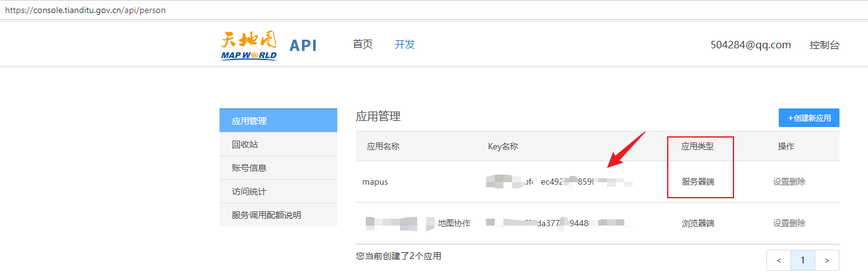Go to the 首页 navigation item
868x277 pixels.
(x=363, y=45)
